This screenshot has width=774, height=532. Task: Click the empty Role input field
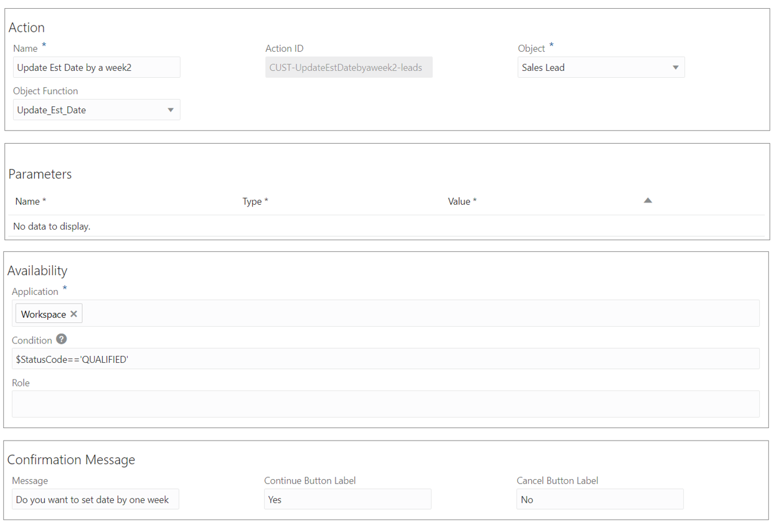point(385,404)
